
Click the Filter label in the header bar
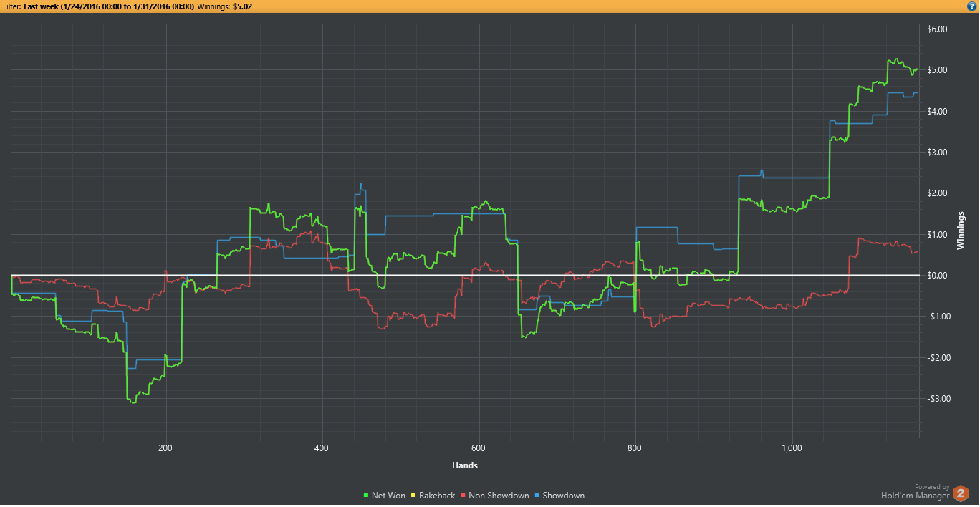[11, 6]
